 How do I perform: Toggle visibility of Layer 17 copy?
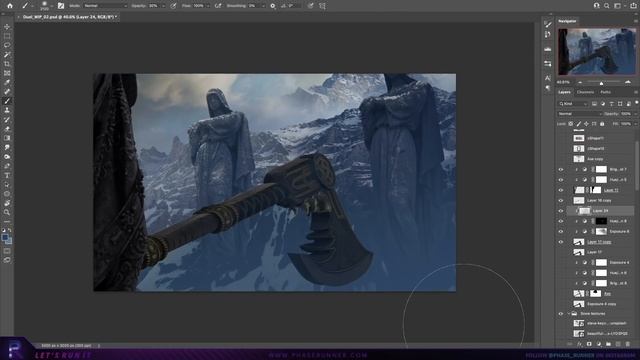(561, 242)
